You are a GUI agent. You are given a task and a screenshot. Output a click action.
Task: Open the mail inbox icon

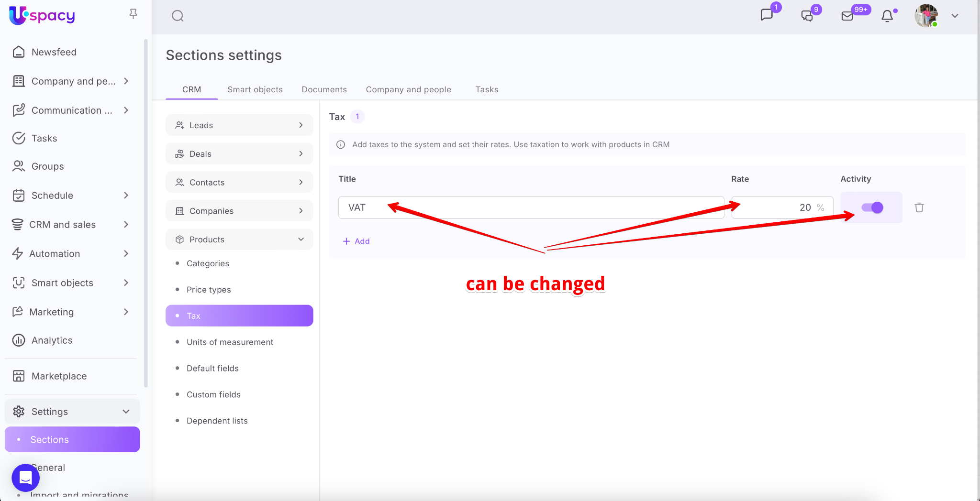pyautogui.click(x=847, y=16)
